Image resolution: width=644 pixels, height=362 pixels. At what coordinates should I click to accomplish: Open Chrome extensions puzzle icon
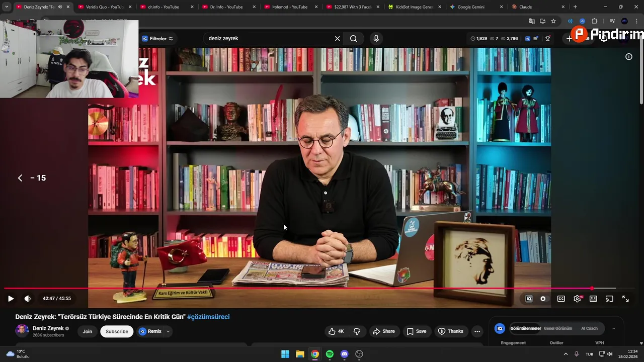[x=595, y=21]
